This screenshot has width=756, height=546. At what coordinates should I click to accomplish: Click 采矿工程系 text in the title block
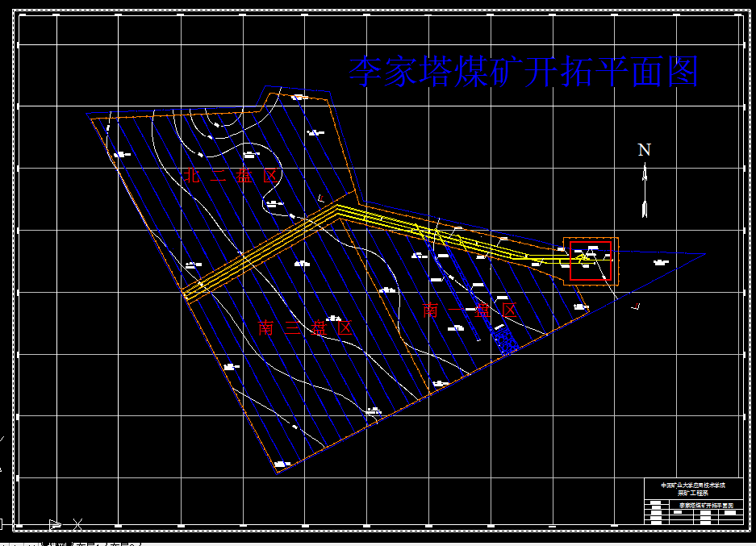pyautogui.click(x=693, y=493)
